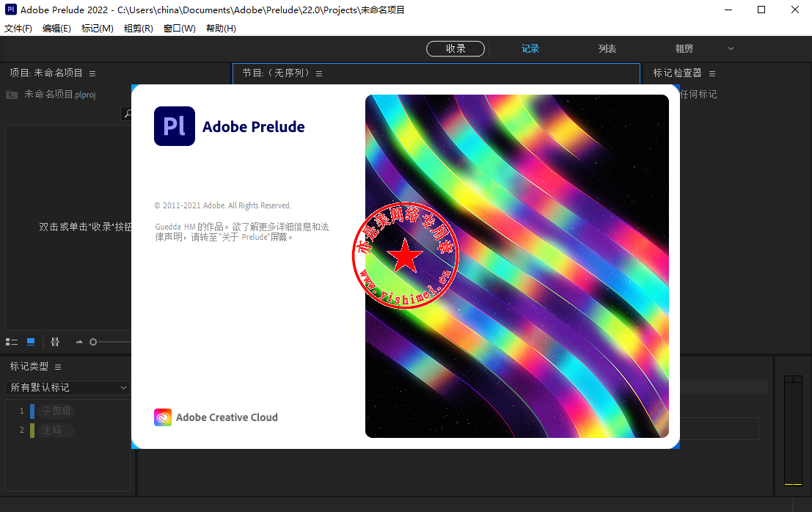The width and height of the screenshot is (812, 512).
Task: Click the audio level meter
Action: coord(793,431)
